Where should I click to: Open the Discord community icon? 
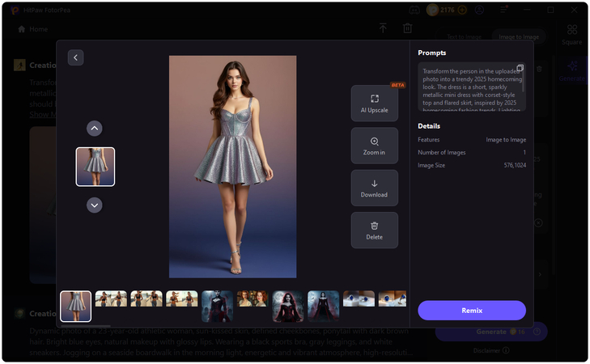[415, 10]
